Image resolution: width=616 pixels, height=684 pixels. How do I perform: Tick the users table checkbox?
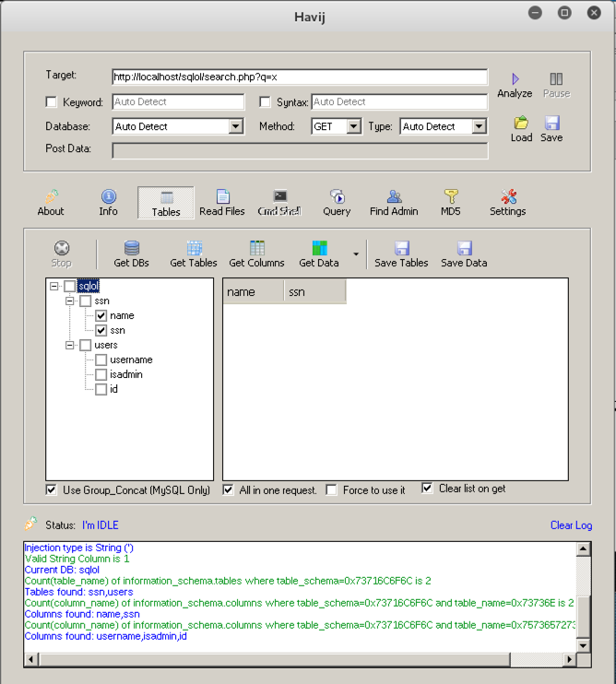86,345
